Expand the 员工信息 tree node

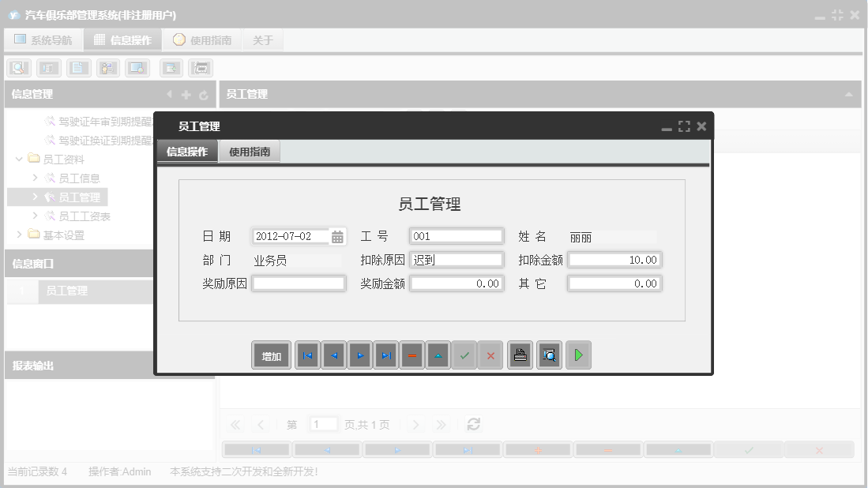pos(36,178)
